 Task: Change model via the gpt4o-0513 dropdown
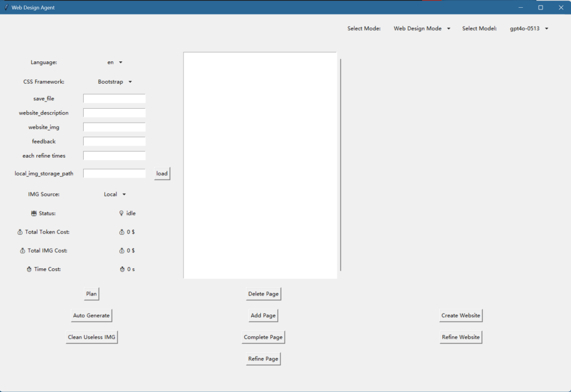click(529, 28)
